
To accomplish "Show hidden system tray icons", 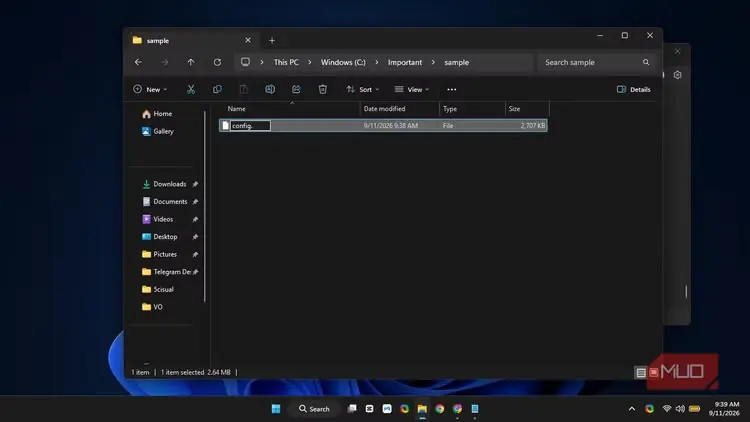I will 632,409.
